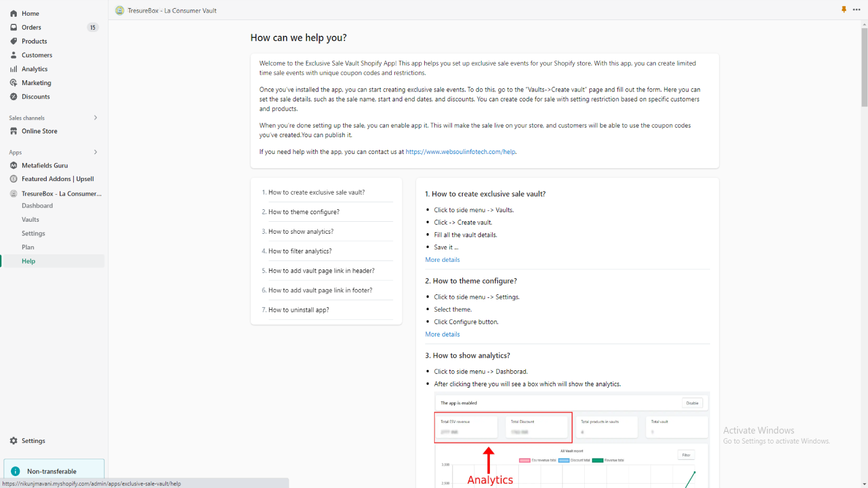Click the Home icon in sidebar

coord(14,14)
